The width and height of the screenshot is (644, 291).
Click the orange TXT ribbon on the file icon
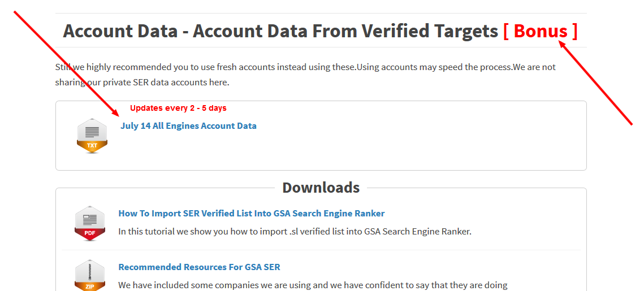click(92, 145)
